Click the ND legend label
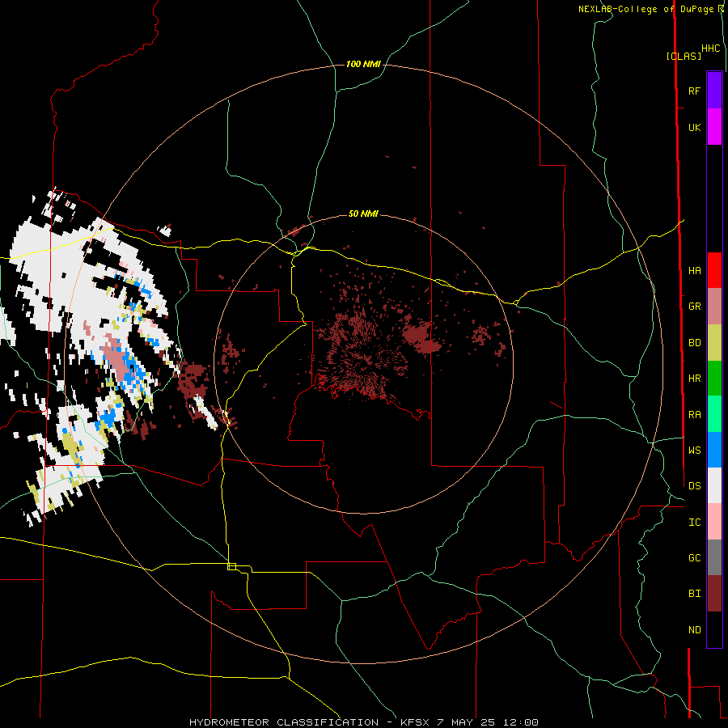 [x=695, y=630]
